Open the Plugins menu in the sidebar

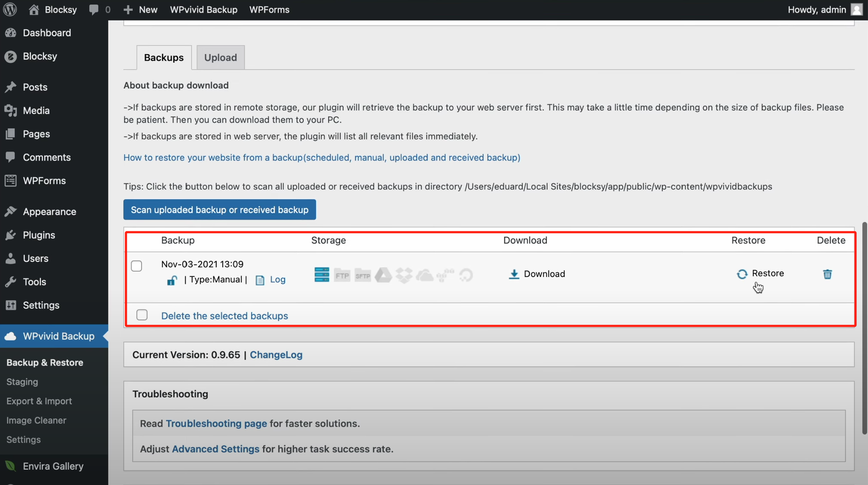(x=39, y=235)
